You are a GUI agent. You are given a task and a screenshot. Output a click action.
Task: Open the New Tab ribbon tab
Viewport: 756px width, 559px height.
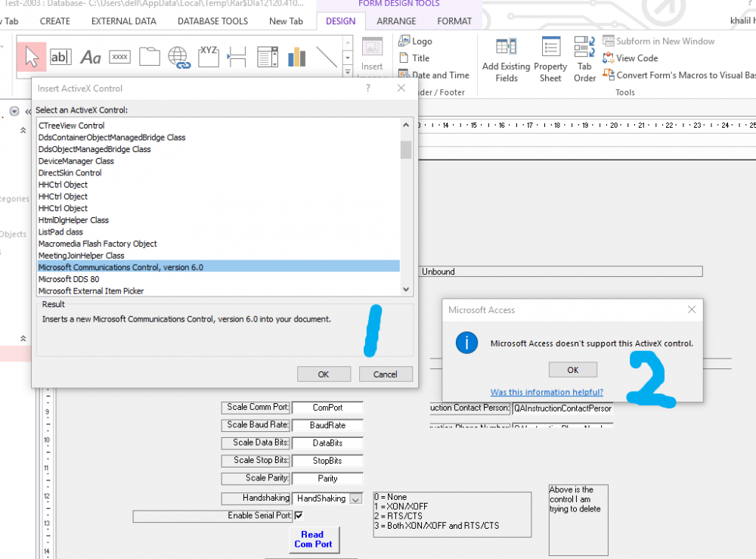click(286, 21)
